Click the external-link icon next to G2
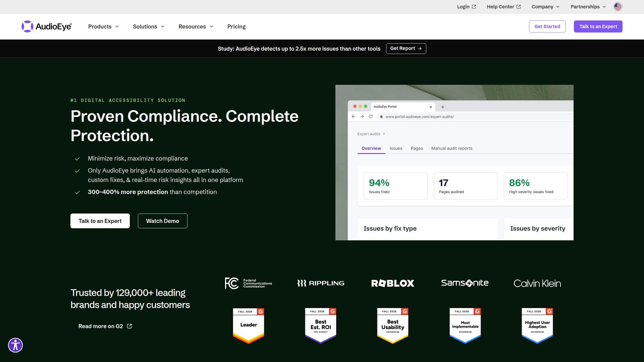644x362 pixels. [129, 326]
